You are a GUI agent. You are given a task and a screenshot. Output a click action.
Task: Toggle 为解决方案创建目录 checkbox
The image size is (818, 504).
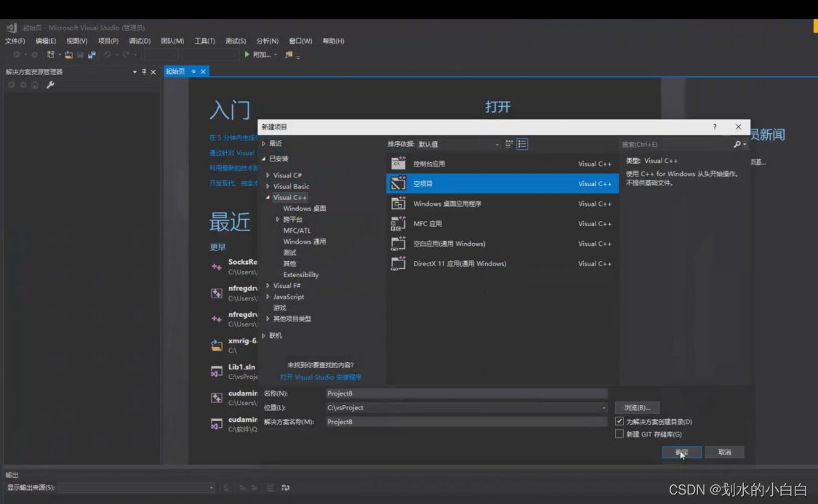point(619,421)
